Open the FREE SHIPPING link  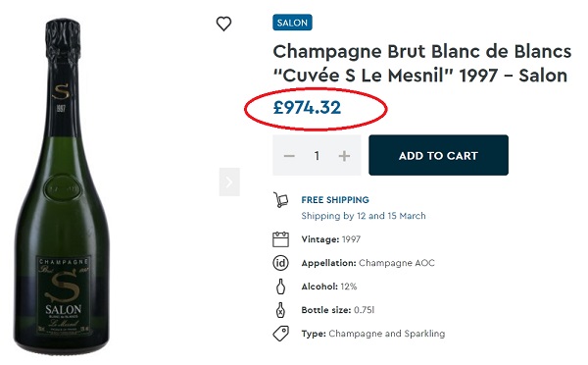tap(335, 200)
